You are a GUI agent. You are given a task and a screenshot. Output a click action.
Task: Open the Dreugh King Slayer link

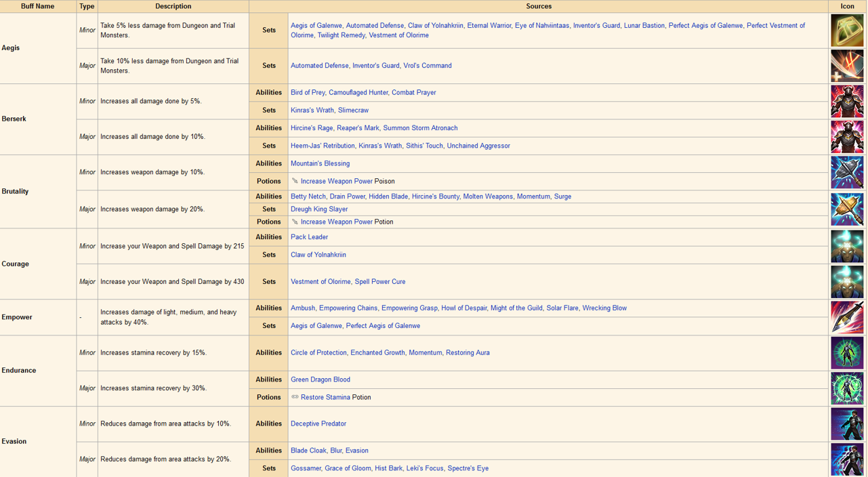click(319, 209)
